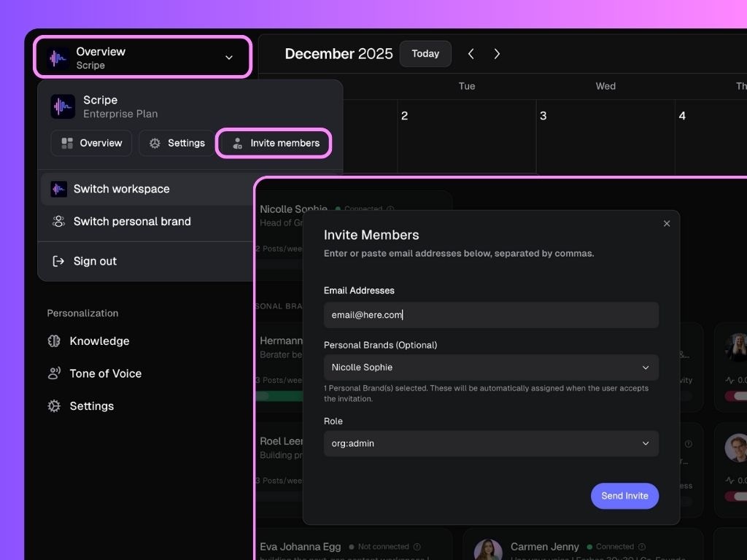The width and height of the screenshot is (747, 560).
Task: Open workspace Settings button
Action: tap(177, 143)
